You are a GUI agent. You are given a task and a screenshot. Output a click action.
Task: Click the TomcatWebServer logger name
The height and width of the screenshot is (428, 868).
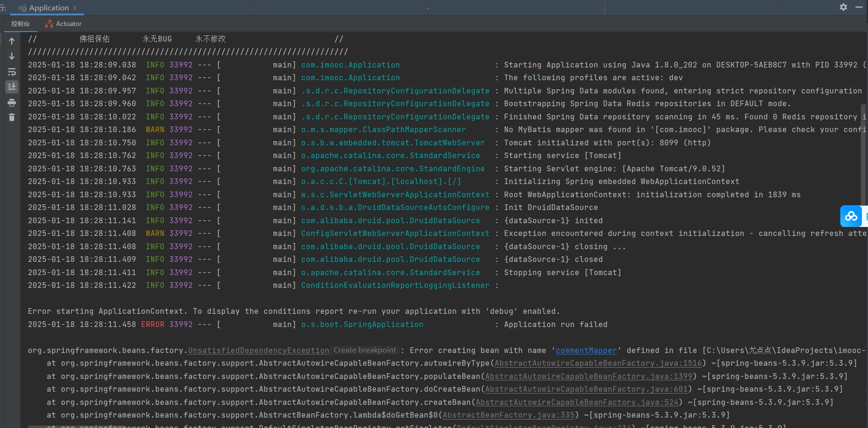click(x=393, y=143)
